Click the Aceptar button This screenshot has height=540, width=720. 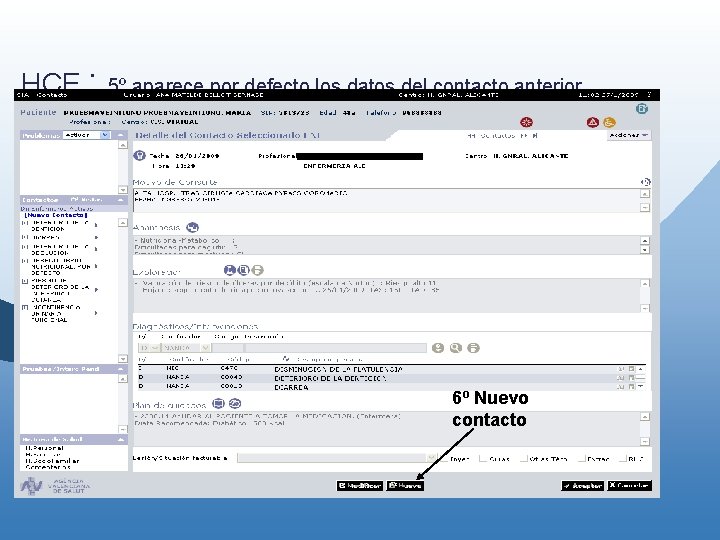pos(582,485)
